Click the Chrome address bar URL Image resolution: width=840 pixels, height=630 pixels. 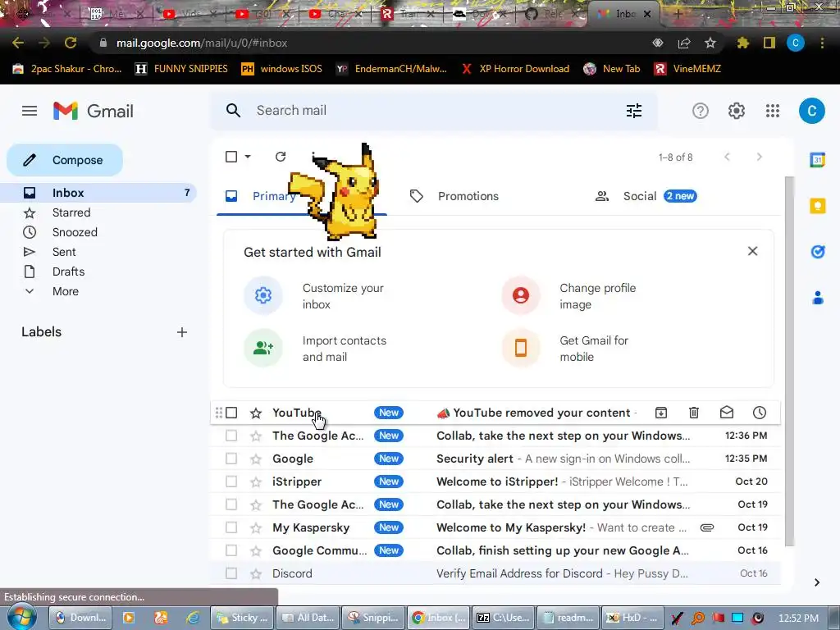pos(202,43)
